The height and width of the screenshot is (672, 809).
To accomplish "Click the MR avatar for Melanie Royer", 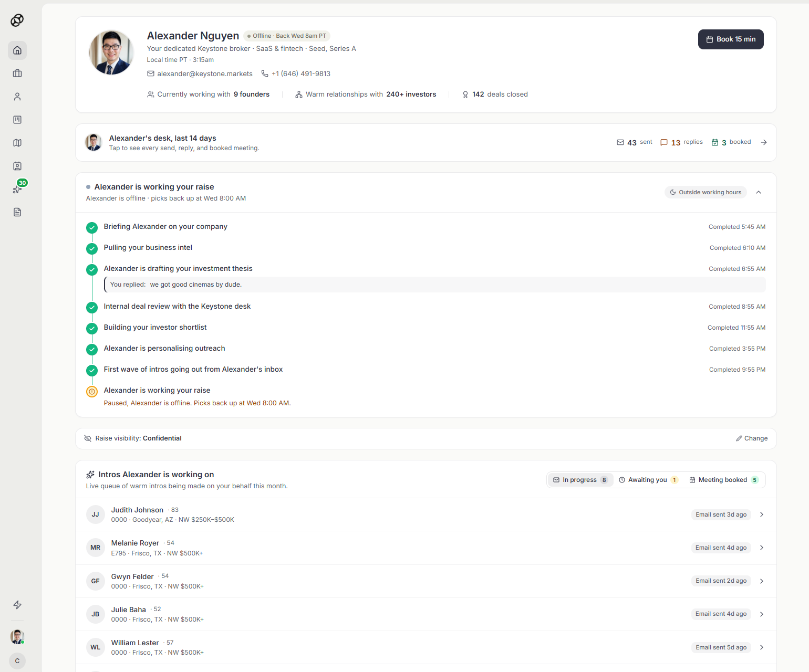I will point(96,548).
